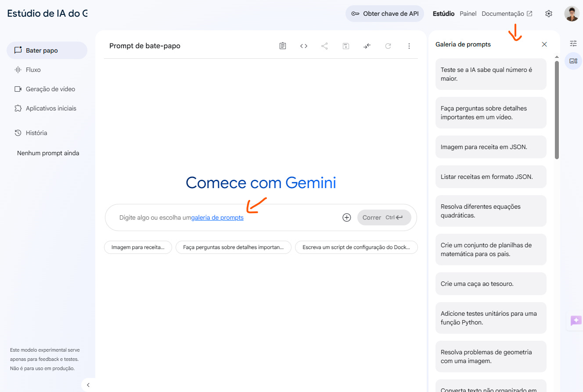Select Aplicativos iniciais in sidebar
The image size is (583, 392).
47,108
